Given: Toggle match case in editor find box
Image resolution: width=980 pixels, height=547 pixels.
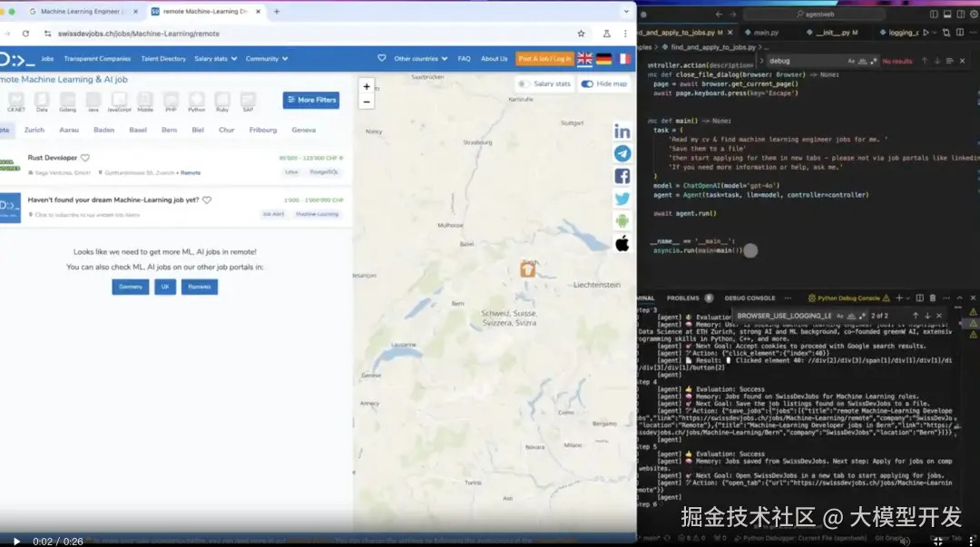Looking at the screenshot, I should point(851,62).
